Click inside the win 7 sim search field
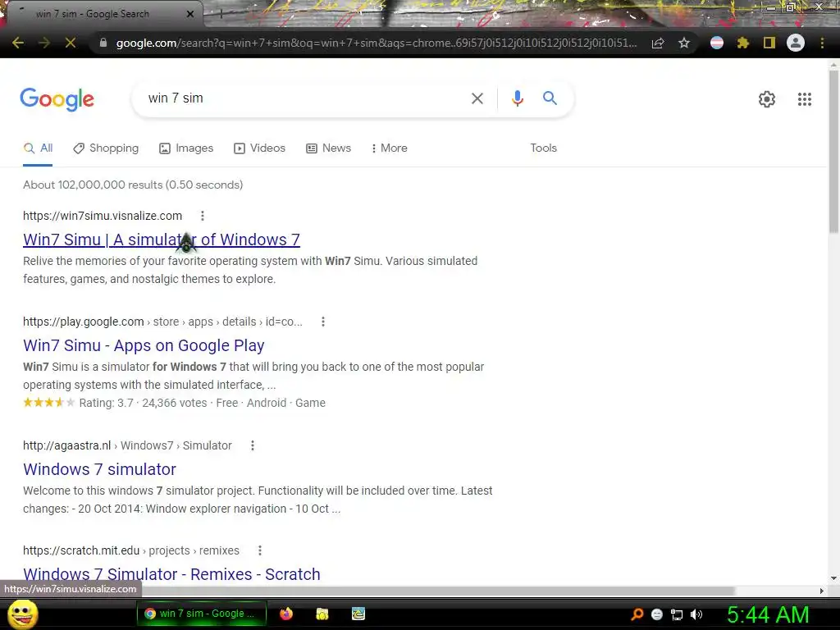 coord(303,98)
